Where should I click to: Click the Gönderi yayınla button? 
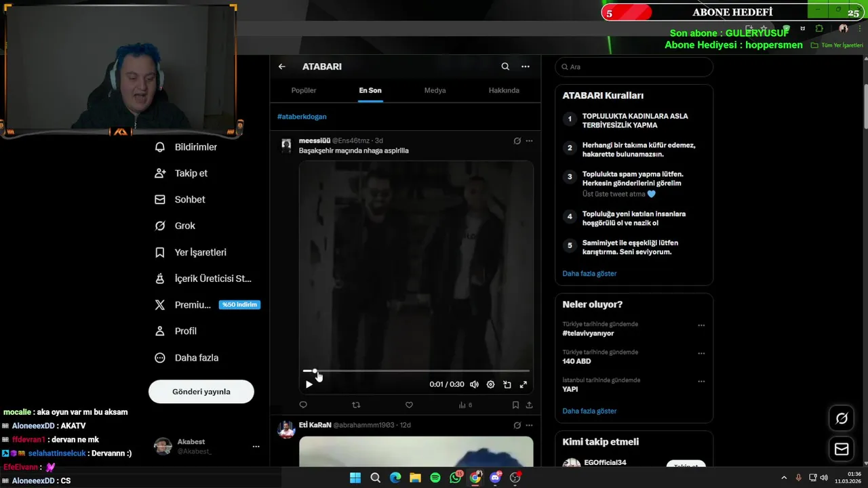tap(201, 392)
